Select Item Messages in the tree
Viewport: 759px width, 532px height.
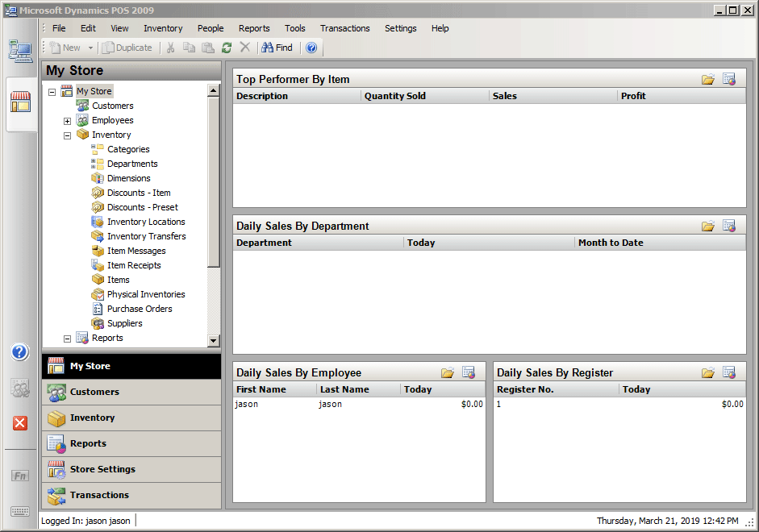click(x=136, y=251)
